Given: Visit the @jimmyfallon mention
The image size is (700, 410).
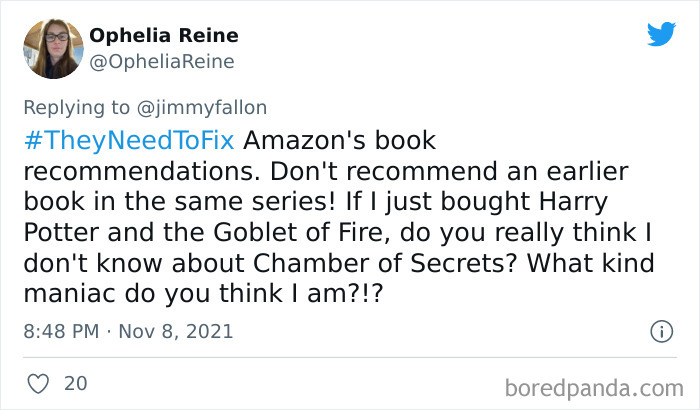Looking at the screenshot, I should coord(211,107).
